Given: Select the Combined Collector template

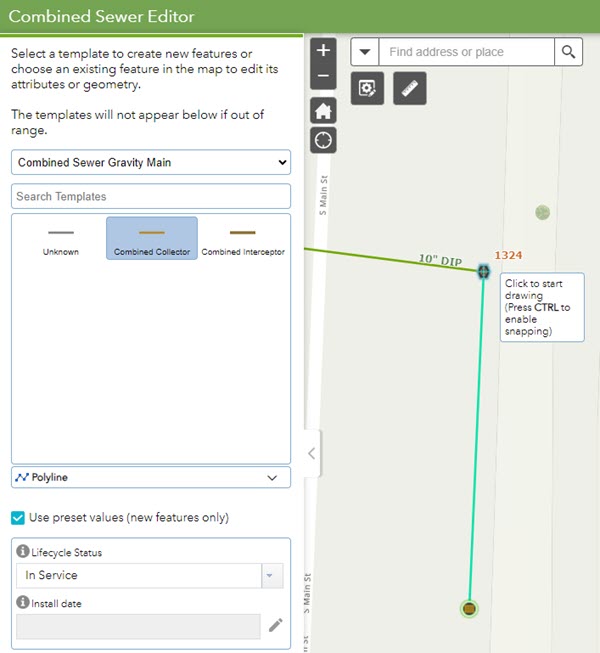Looking at the screenshot, I should click(x=152, y=239).
